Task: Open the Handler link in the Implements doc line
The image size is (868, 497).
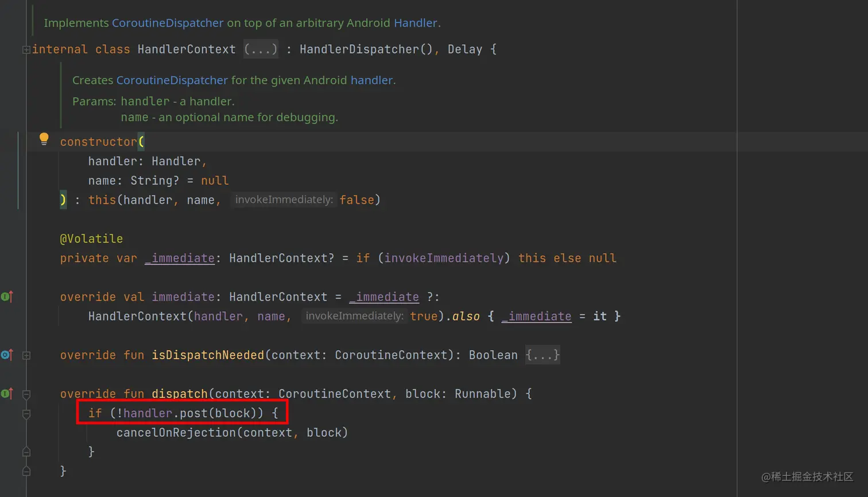Action: [416, 23]
